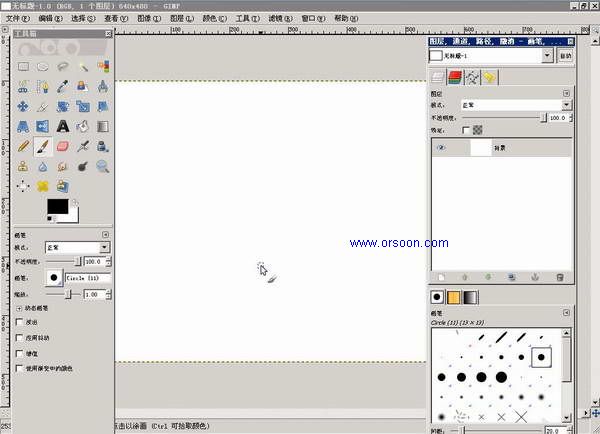600x434 pixels.
Task: Open the 颜色 Colors menu
Action: 215,18
